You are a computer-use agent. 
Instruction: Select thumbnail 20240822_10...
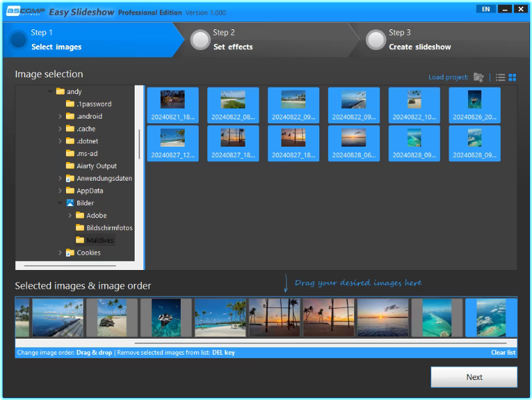pyautogui.click(x=414, y=105)
